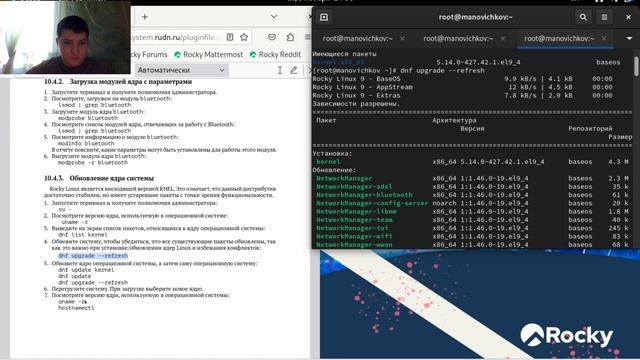Open a new terminal tab with the plus icon
The width and height of the screenshot is (640, 360).
tap(324, 17)
